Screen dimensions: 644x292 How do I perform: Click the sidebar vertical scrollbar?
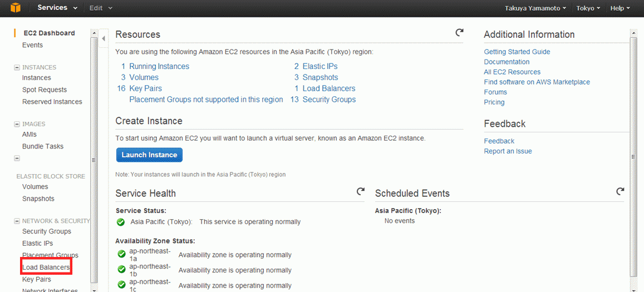point(94,160)
